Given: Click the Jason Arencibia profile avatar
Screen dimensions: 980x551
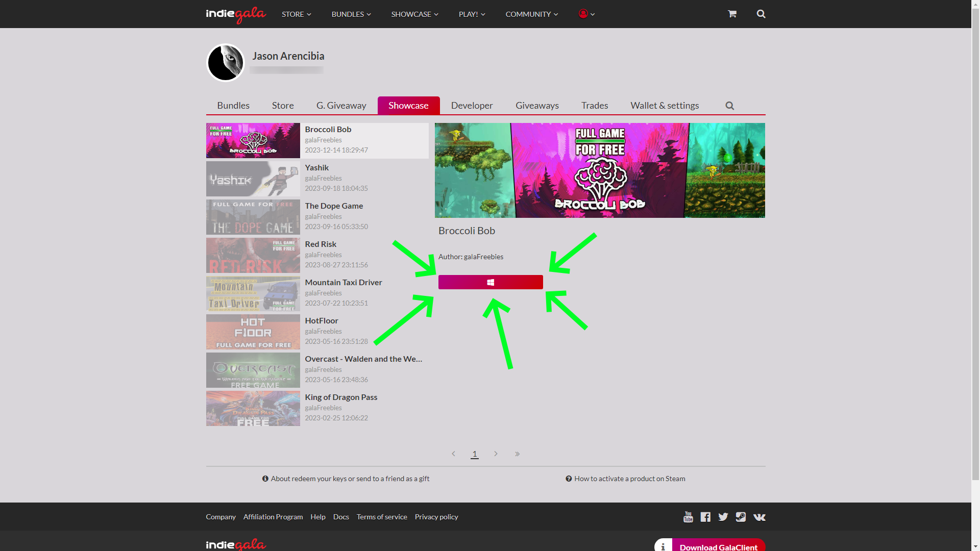Looking at the screenshot, I should [x=226, y=63].
